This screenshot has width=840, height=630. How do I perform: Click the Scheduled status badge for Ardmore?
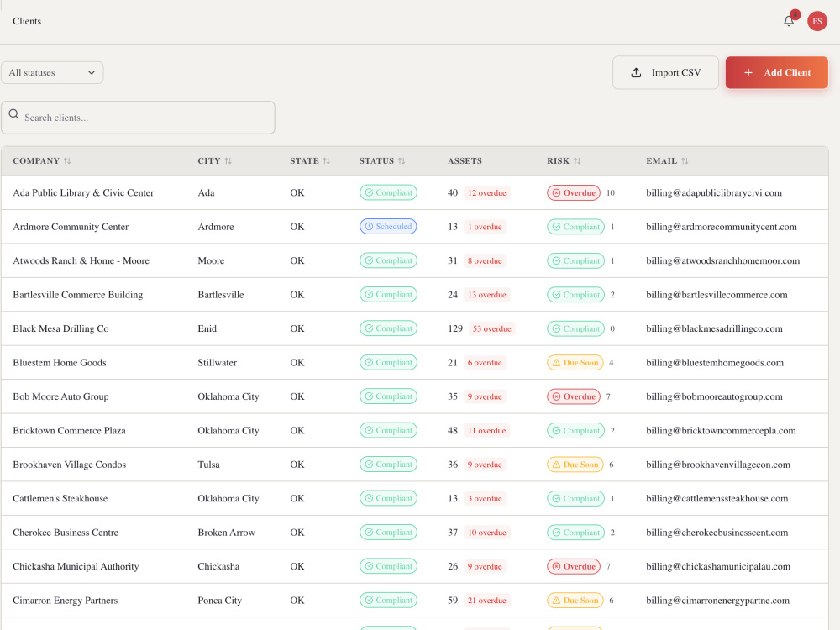pos(388,227)
